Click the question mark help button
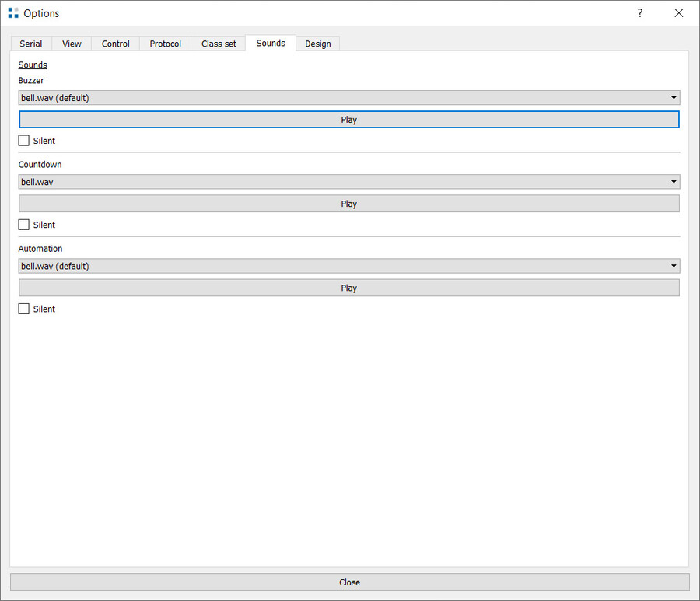The width and height of the screenshot is (700, 601). pos(639,13)
